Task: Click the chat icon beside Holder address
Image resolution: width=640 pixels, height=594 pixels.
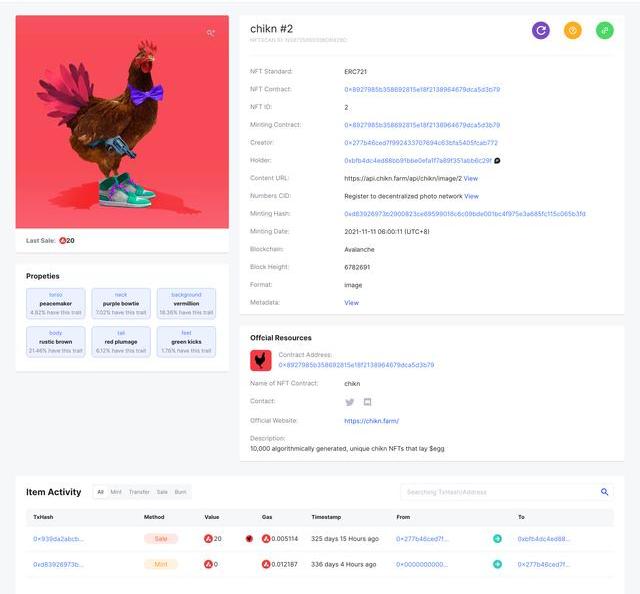Action: [x=497, y=160]
